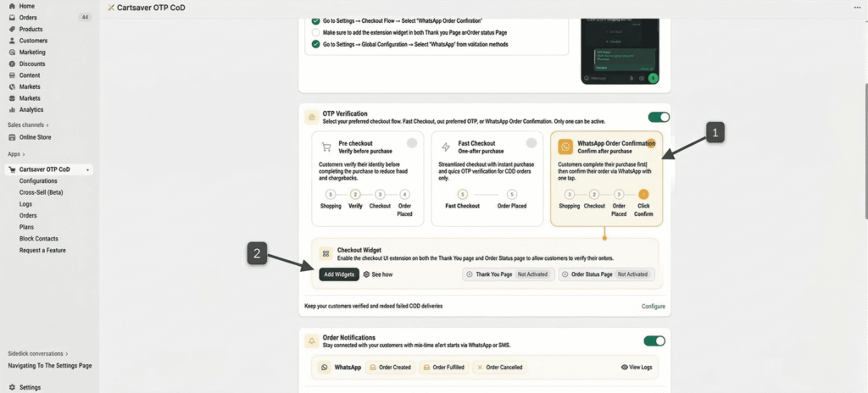Select the WhatsApp Order Confirmation card

click(x=606, y=179)
